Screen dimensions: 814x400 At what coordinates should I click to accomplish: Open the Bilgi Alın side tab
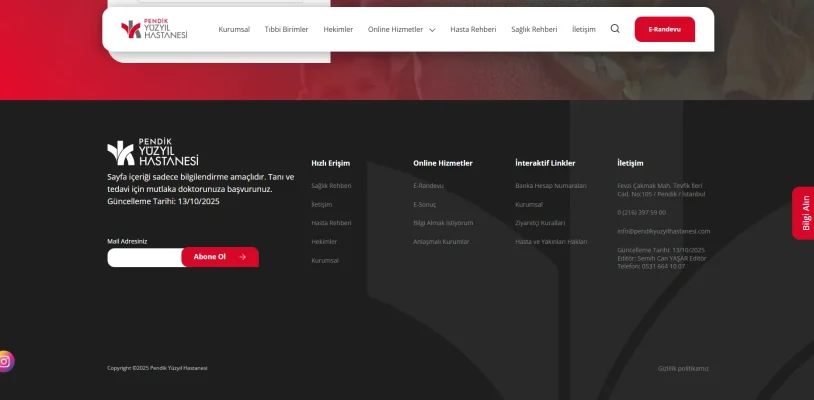pos(803,212)
